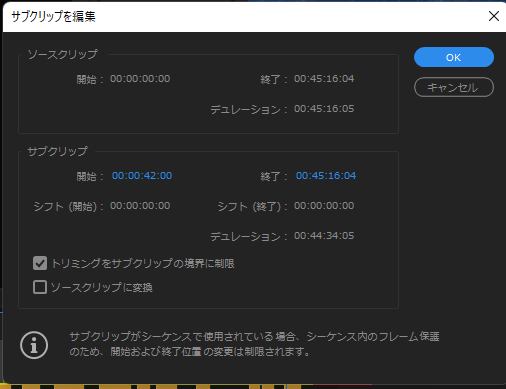Close the サブクリップを編集 dialog
This screenshot has width=506, height=389.
point(494,16)
